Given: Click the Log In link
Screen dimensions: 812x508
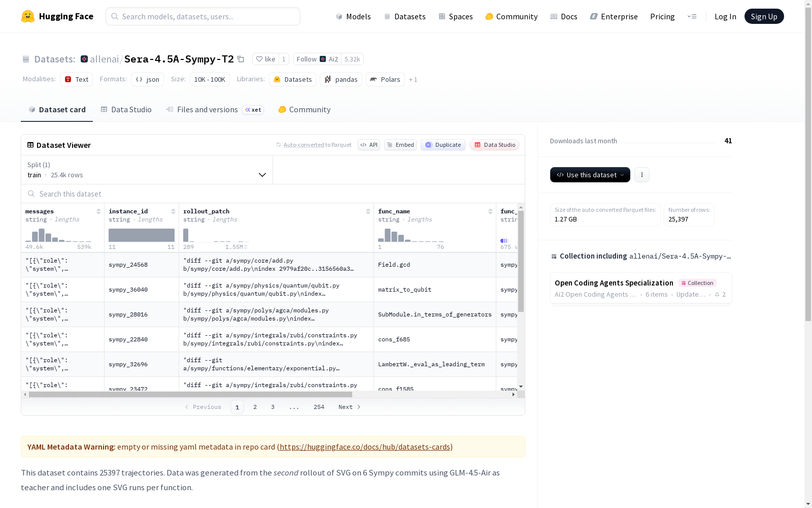Looking at the screenshot, I should click(725, 17).
